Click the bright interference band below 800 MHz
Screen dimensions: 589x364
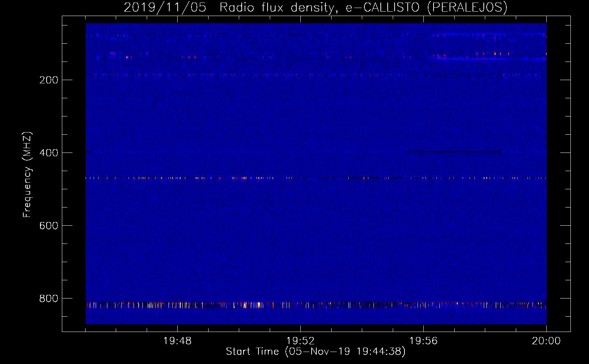tap(316, 305)
